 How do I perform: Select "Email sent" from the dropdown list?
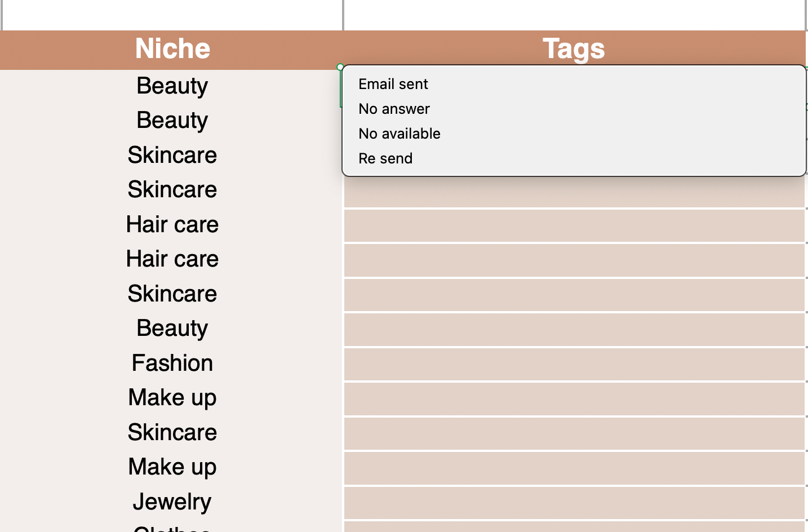393,84
